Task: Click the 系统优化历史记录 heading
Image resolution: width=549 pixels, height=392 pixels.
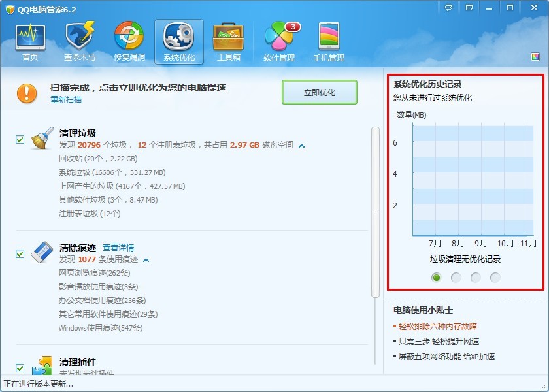Action: point(428,84)
